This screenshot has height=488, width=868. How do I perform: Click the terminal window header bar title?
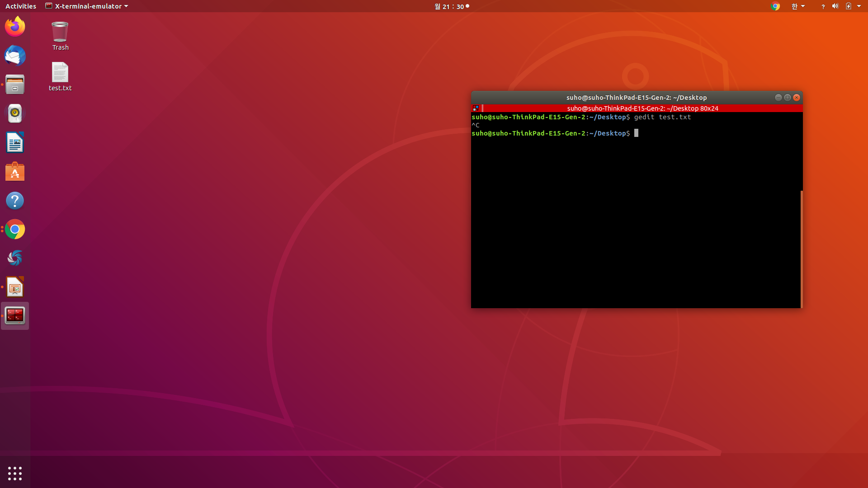[636, 98]
